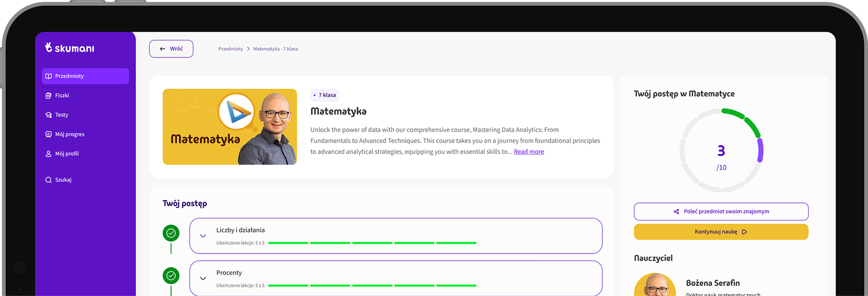The width and height of the screenshot is (868, 296).
Task: Expand the Liczby i działania section chevron
Action: (x=203, y=236)
